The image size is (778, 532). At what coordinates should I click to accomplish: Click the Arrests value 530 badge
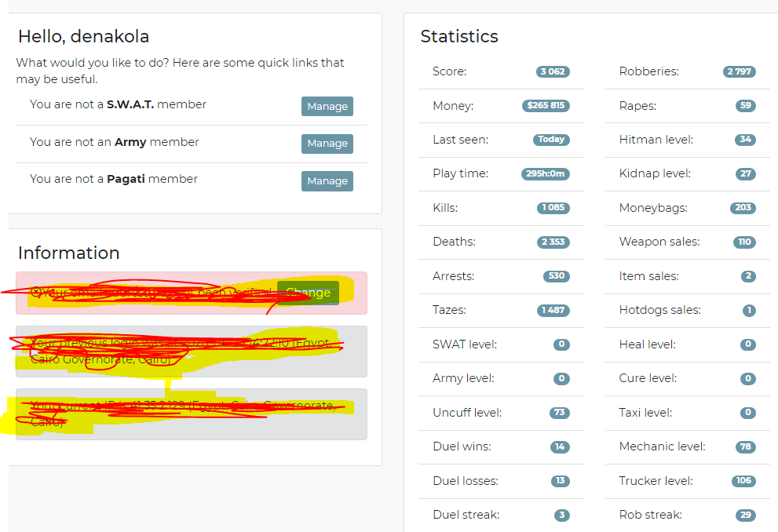pos(556,275)
